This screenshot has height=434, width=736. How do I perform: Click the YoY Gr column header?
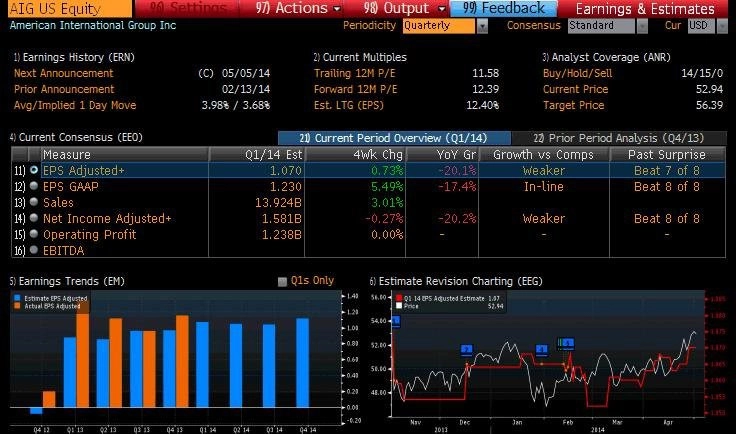[442, 154]
